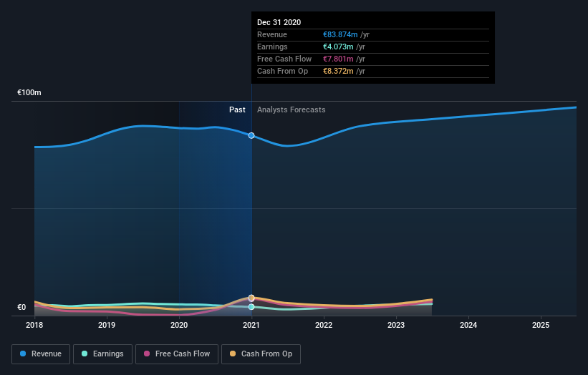Toggle the Revenue legend button
The width and height of the screenshot is (588, 375).
coord(41,354)
